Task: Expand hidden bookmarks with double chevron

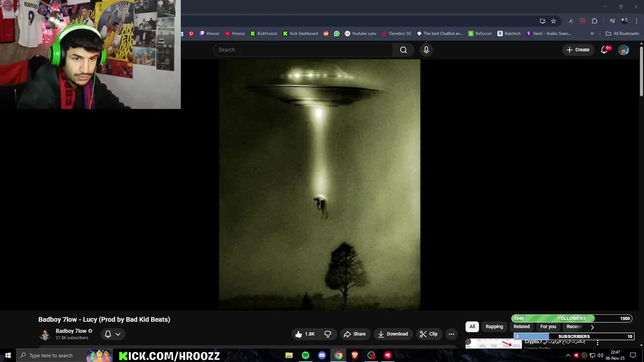Action: tap(592, 34)
